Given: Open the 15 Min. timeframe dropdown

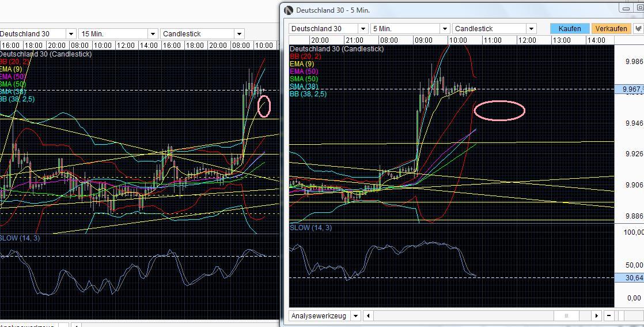Looking at the screenshot, I should pos(153,33).
